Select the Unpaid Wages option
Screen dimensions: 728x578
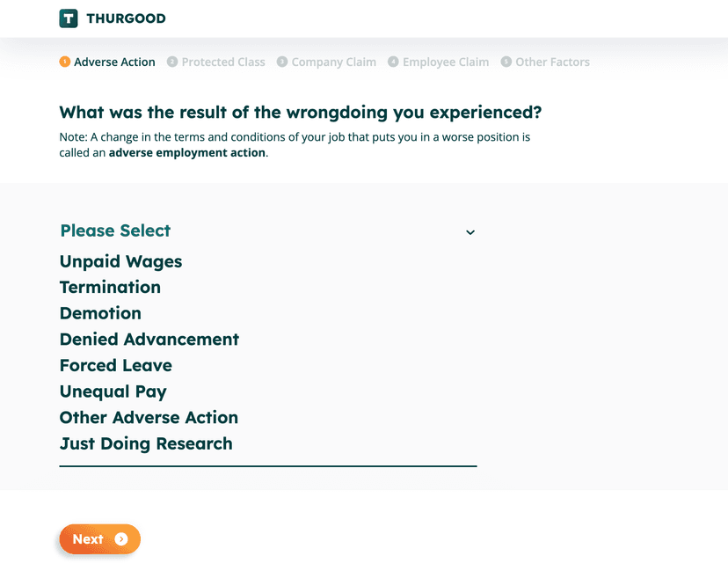coord(120,261)
